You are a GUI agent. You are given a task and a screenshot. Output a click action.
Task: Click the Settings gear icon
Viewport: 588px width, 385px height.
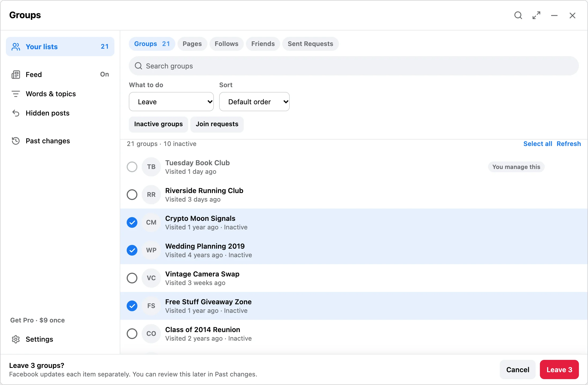pos(16,339)
